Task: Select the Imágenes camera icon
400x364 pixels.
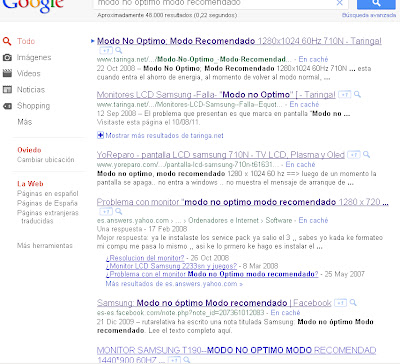Action: coord(7,58)
